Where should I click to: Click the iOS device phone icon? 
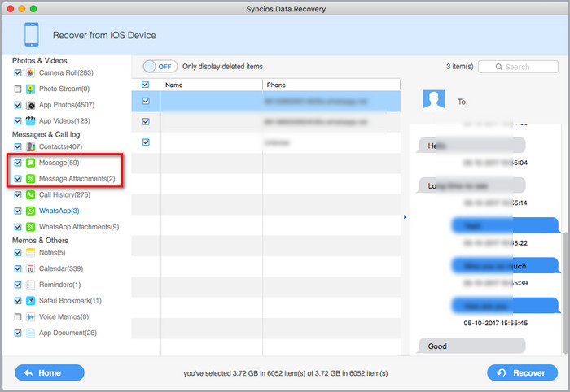[32, 35]
